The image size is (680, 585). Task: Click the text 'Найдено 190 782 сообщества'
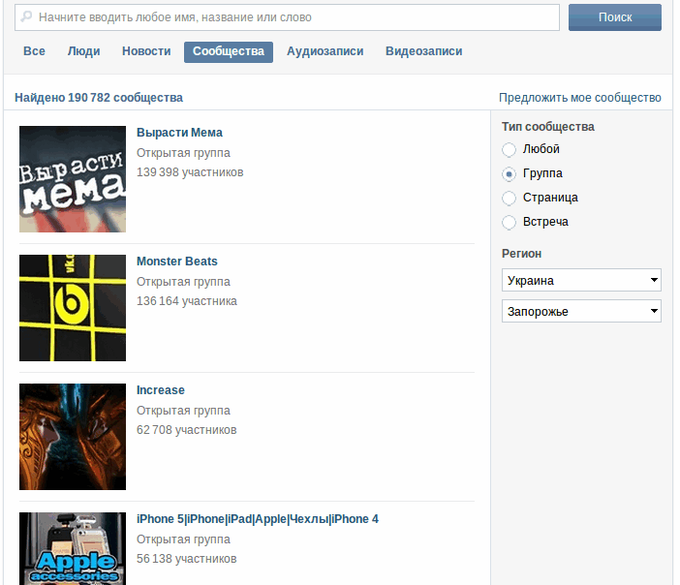coord(99,98)
